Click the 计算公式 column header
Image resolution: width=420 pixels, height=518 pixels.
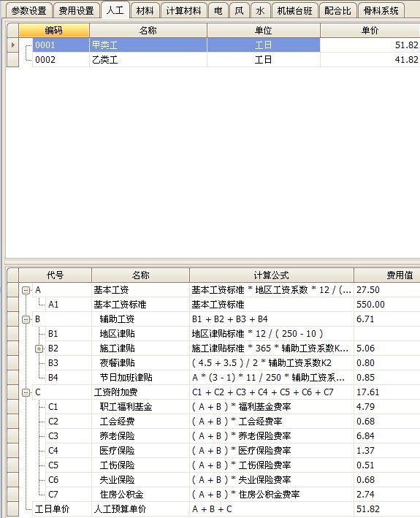272,275
